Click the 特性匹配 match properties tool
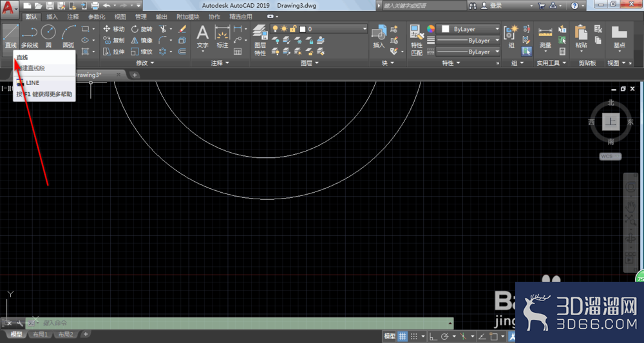 point(417,41)
